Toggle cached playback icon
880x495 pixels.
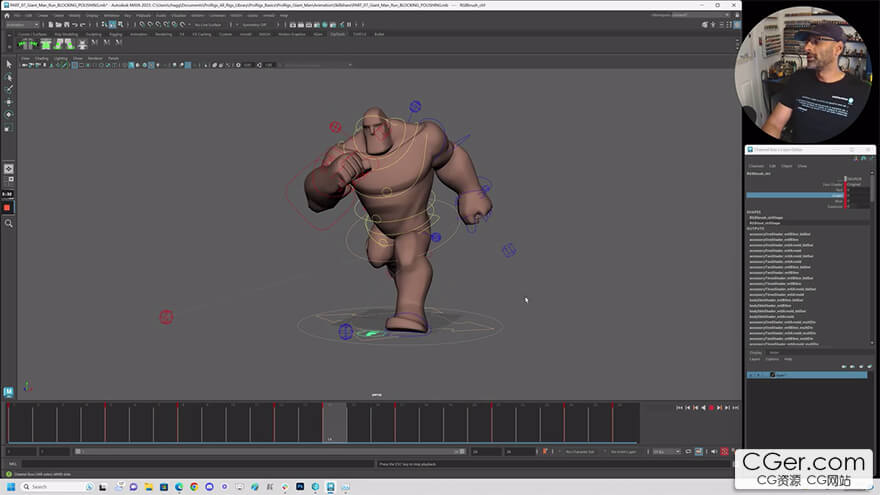pyautogui.click(x=699, y=451)
